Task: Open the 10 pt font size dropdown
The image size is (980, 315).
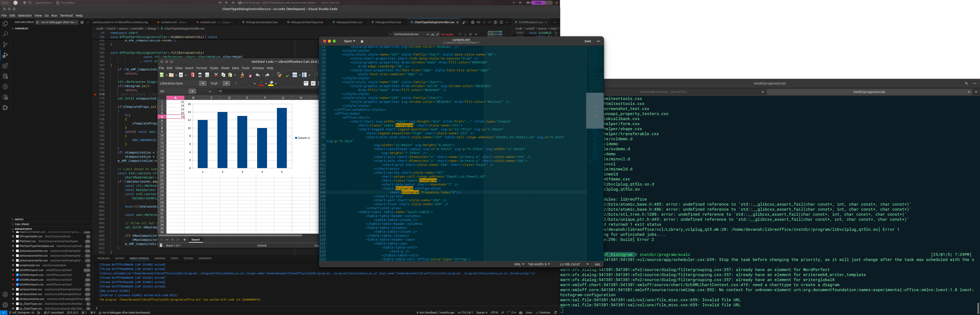Action: (x=226, y=84)
